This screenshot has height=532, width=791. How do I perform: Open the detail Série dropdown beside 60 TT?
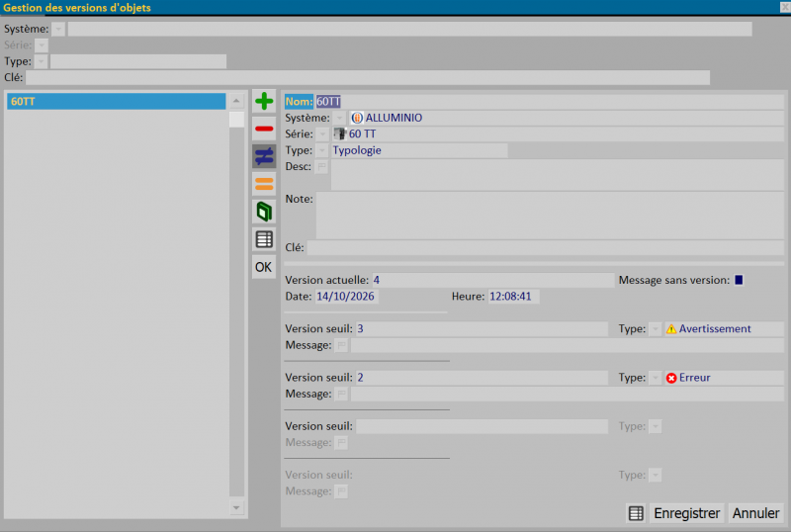click(x=323, y=134)
